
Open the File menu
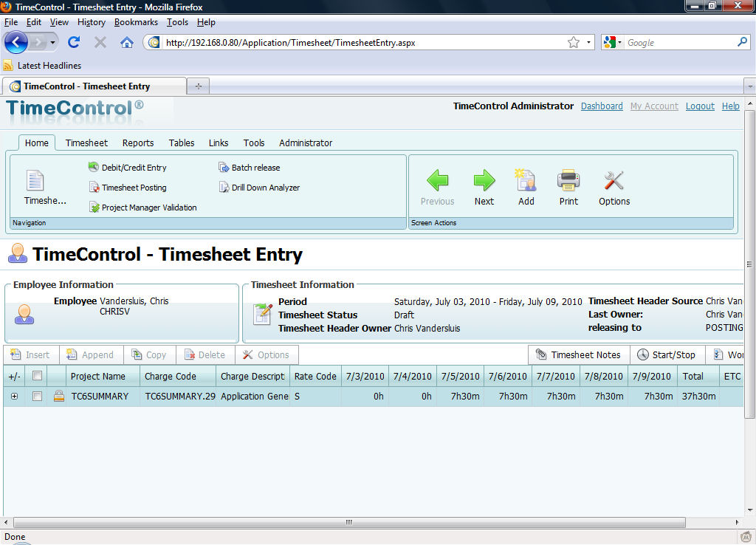10,22
